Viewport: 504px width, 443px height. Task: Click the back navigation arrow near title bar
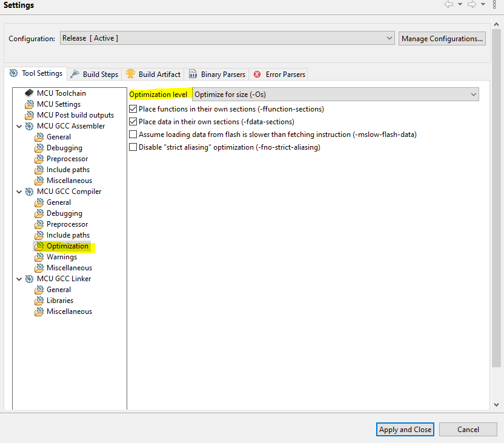pos(449,5)
